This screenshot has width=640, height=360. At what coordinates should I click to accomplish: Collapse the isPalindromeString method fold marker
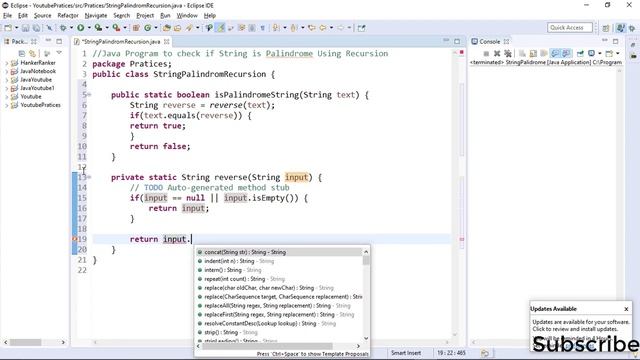[89, 95]
